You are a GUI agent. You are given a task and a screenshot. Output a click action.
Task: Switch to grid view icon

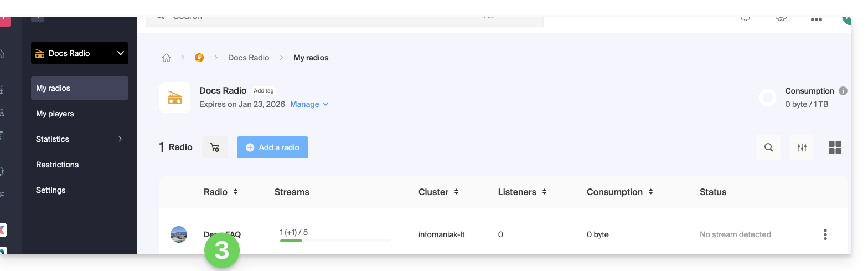tap(835, 147)
